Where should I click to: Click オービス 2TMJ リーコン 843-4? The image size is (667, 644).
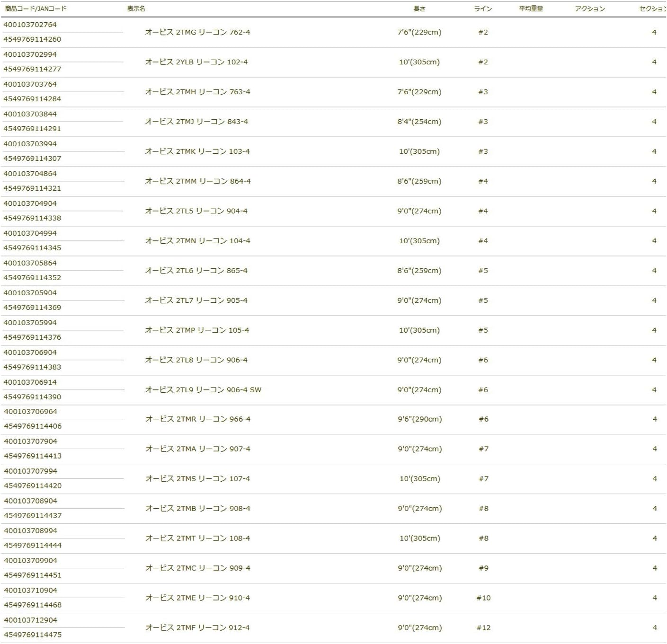click(196, 122)
